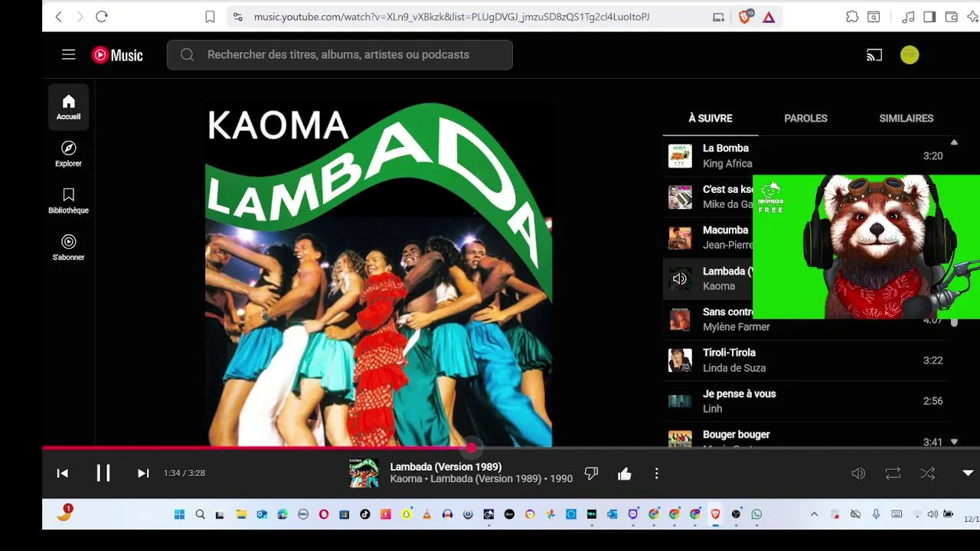Open WhatsApp from the taskbar

point(756,514)
